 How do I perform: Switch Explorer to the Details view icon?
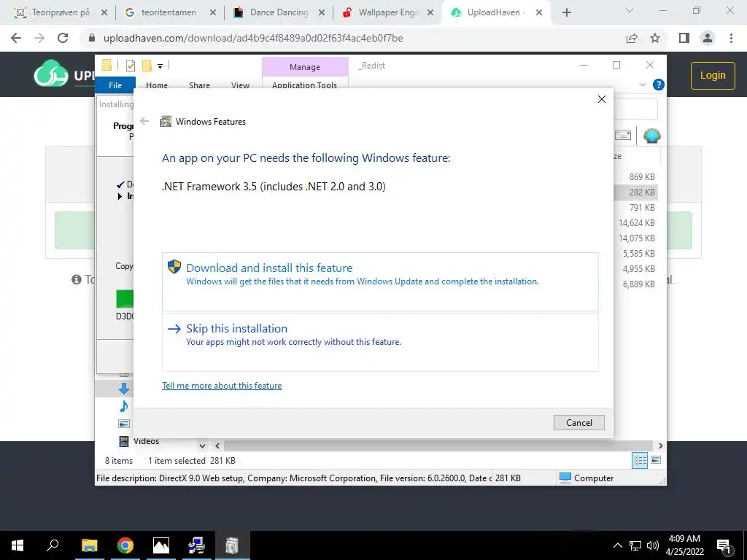coord(640,461)
